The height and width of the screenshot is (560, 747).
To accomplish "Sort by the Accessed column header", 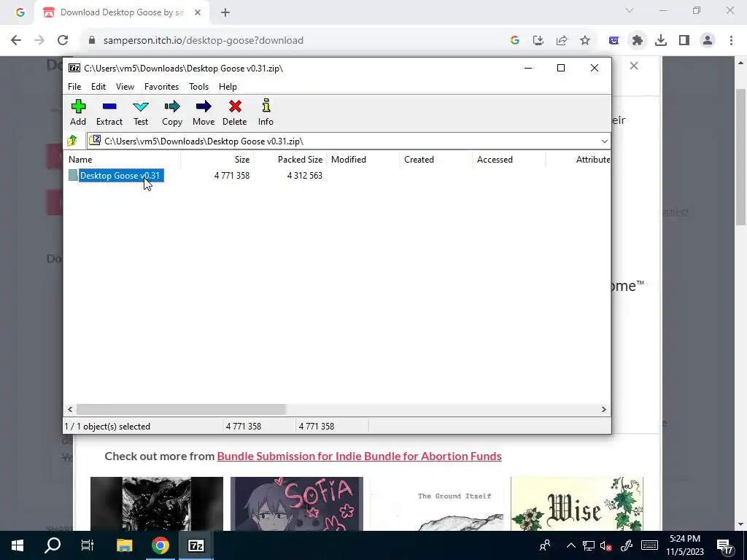I will [x=508, y=160].
